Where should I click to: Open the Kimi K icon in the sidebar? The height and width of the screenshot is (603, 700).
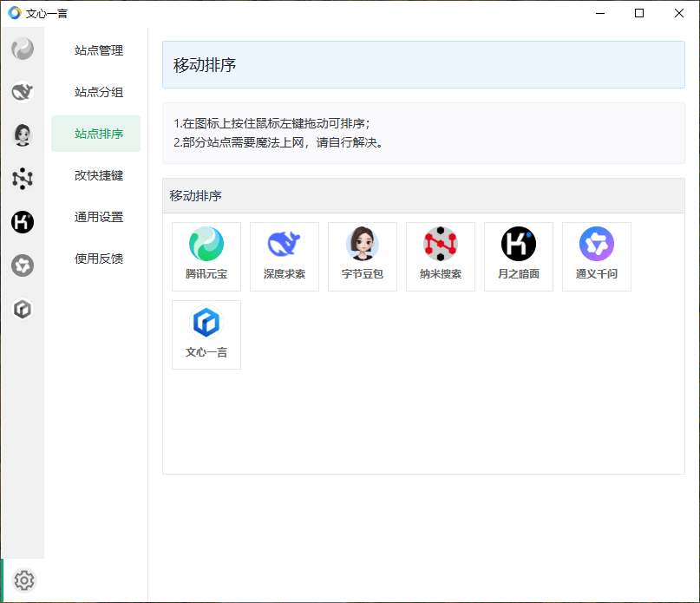23,222
